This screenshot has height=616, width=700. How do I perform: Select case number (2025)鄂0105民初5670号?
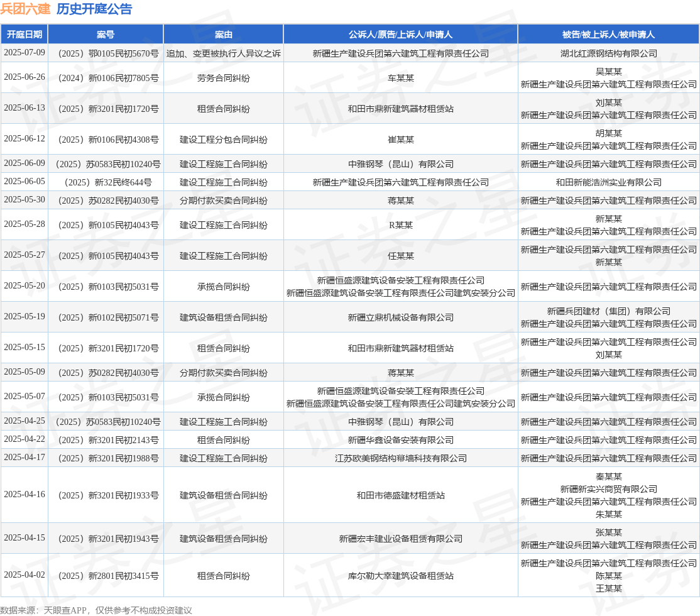108,53
